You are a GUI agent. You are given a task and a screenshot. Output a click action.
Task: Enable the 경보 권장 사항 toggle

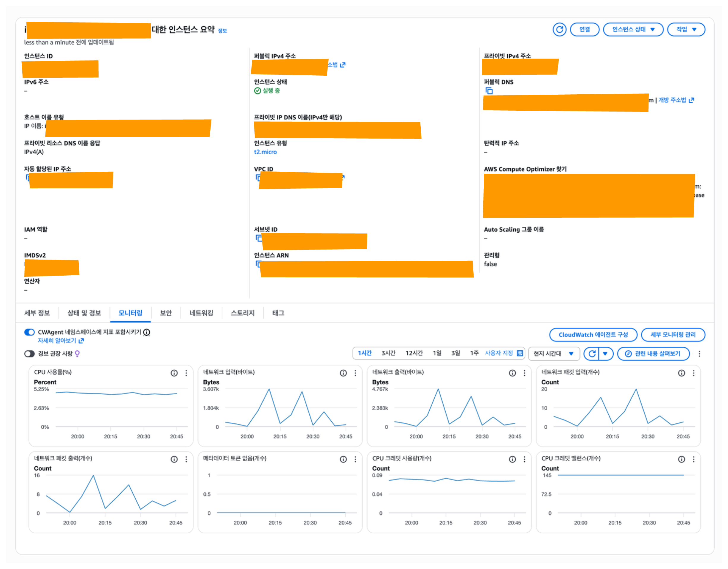pos(29,353)
